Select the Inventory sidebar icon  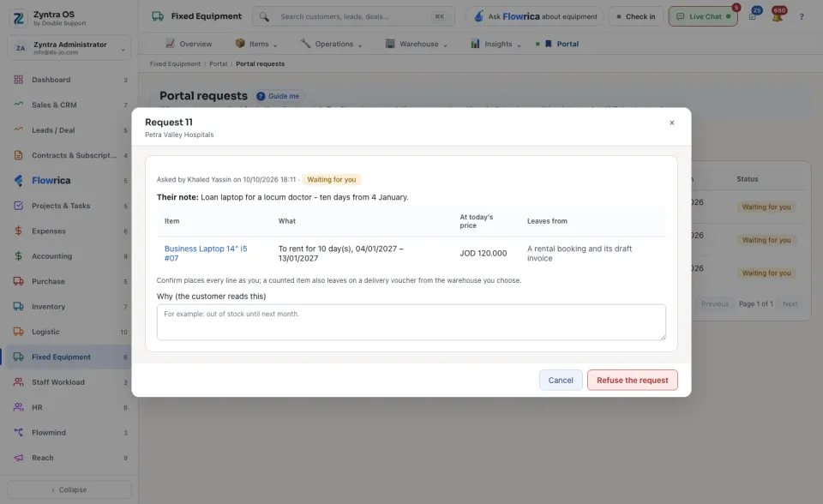[18, 306]
